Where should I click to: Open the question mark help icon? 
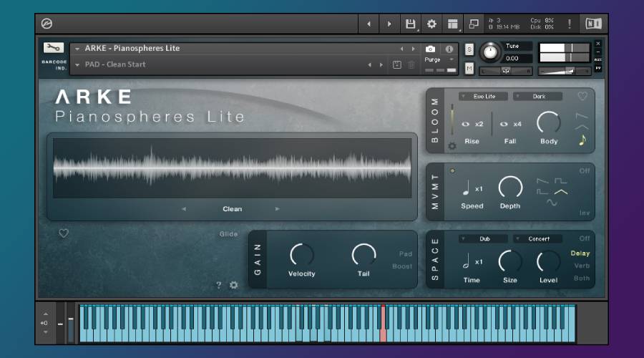coord(219,285)
